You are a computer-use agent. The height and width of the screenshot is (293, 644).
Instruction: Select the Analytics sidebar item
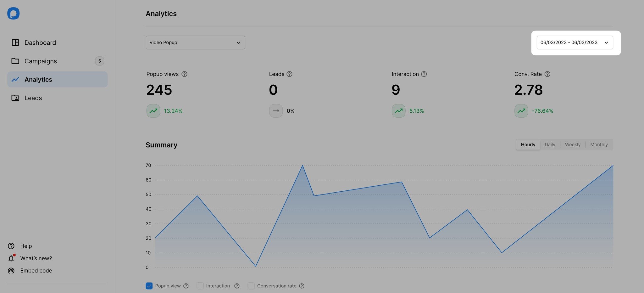(x=57, y=79)
